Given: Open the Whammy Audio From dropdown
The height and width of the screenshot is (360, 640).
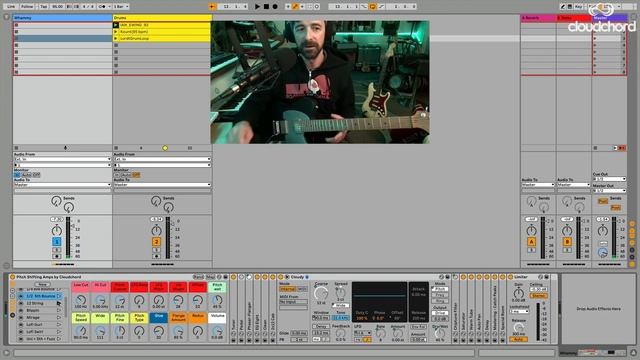Looking at the screenshot, I should [62, 159].
